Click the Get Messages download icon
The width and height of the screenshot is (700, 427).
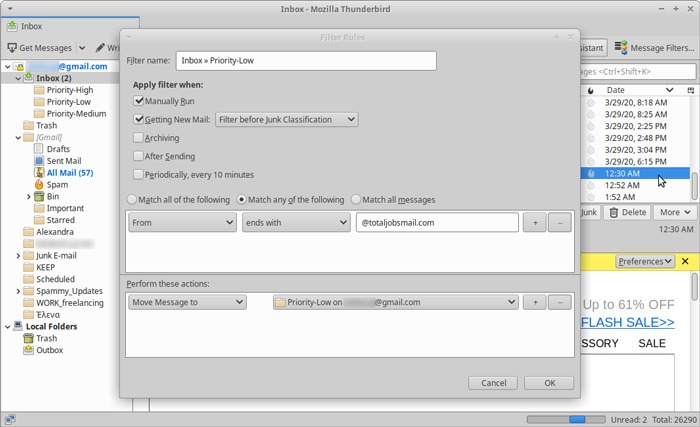click(x=12, y=47)
